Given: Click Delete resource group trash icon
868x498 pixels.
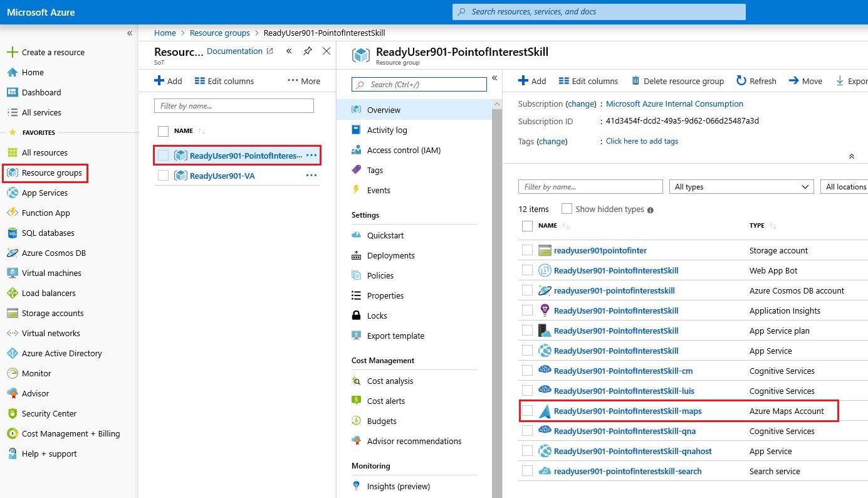Looking at the screenshot, I should (x=635, y=81).
